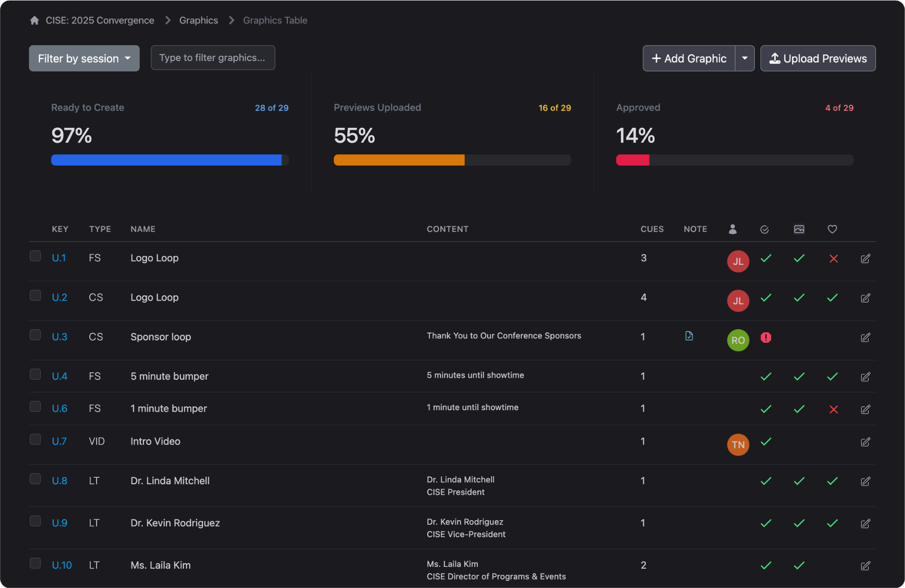The image size is (905, 588).
Task: Open U.10 key link
Action: pos(62,565)
